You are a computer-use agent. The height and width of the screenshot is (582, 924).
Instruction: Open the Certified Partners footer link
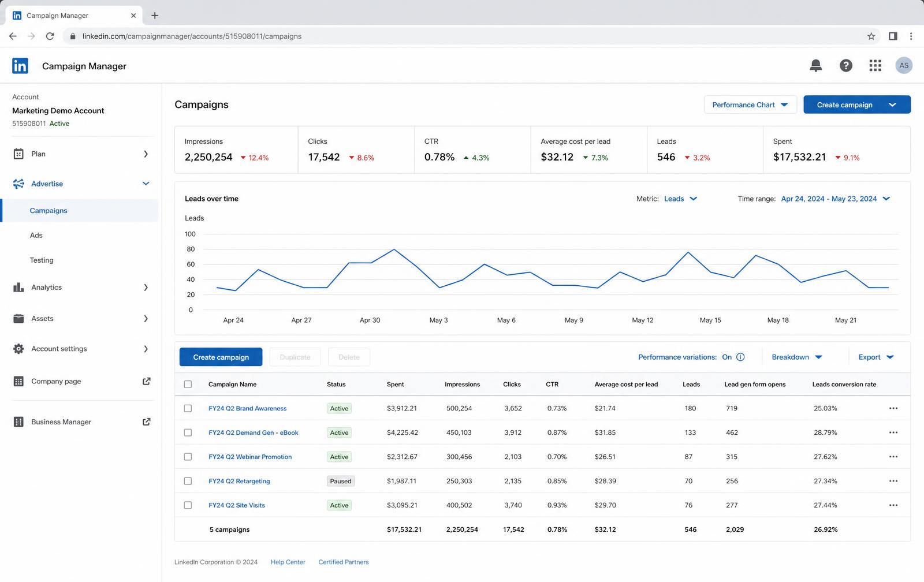point(343,562)
